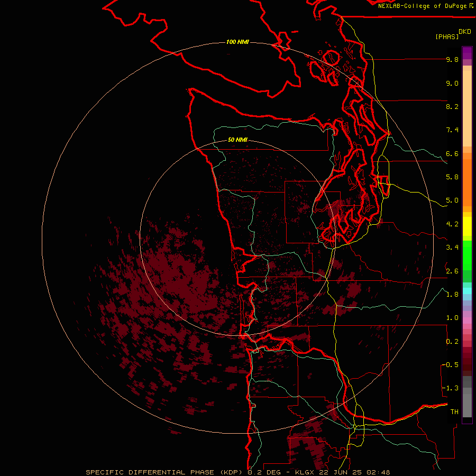
Task: Click the 22 JUN 25 date text
Action: [x=341, y=472]
